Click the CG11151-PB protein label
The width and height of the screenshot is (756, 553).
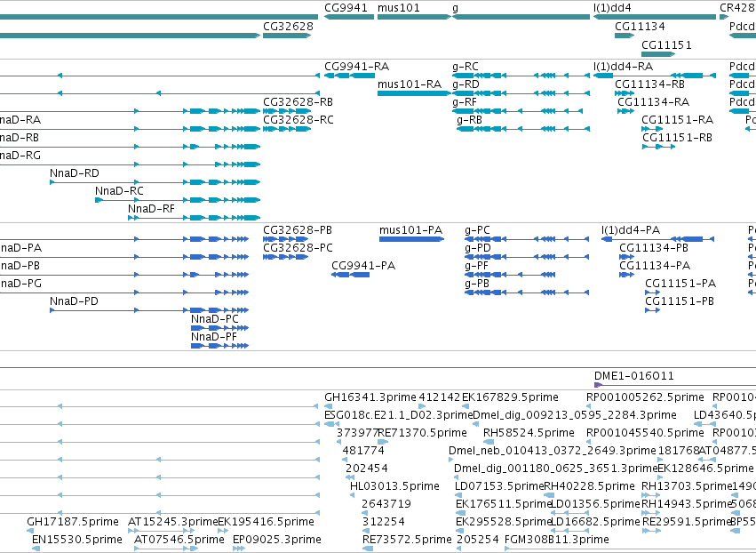(680, 301)
